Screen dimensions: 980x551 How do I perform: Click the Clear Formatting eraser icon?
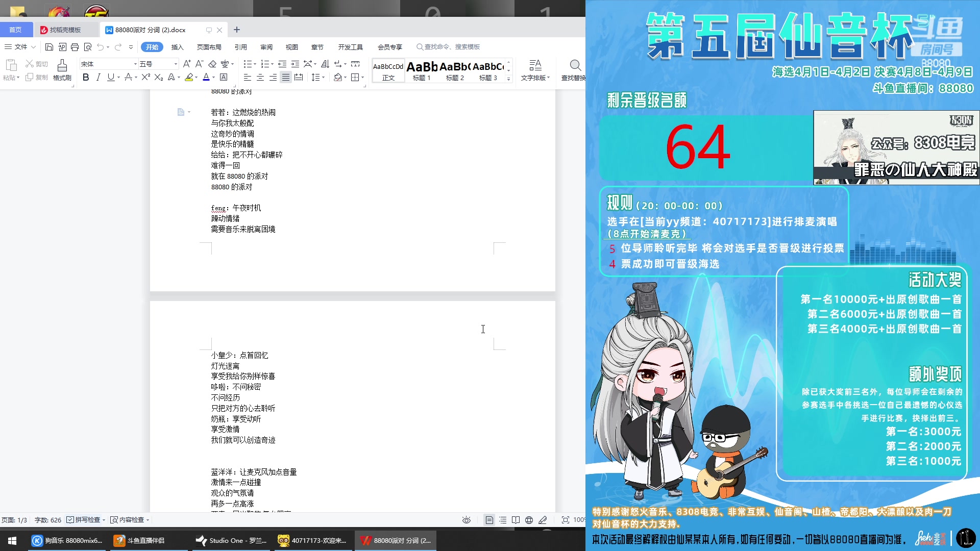pyautogui.click(x=213, y=64)
